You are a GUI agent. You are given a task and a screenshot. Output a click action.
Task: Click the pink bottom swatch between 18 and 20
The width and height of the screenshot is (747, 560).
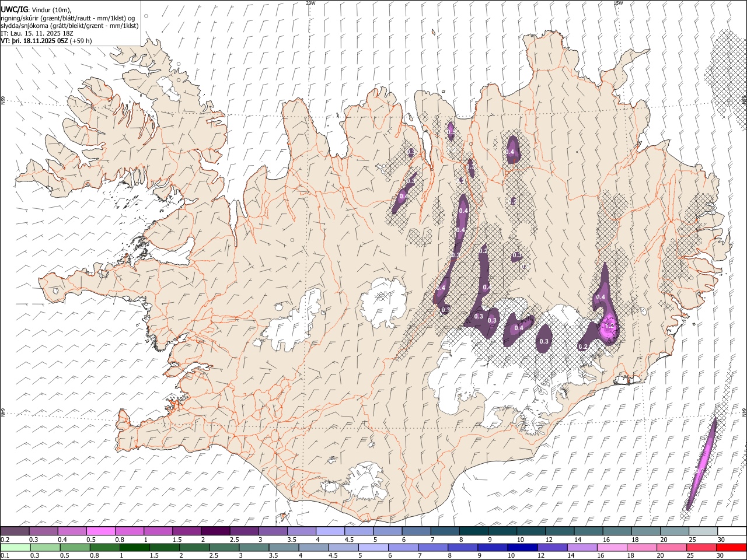(642, 547)
